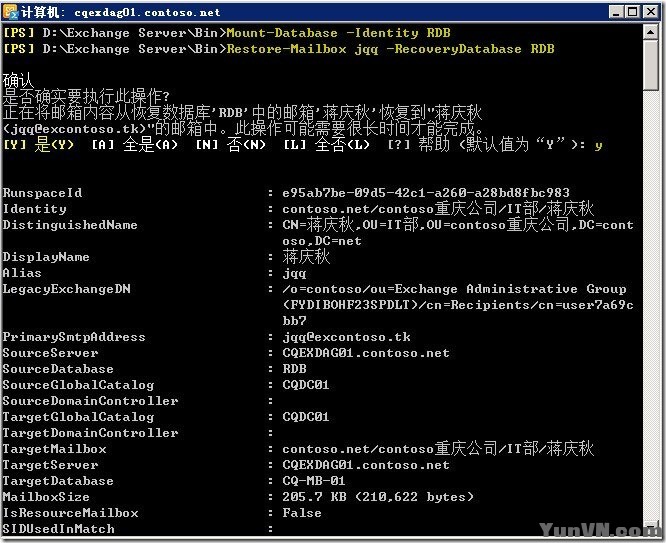666x543 pixels.
Task: Close the console window
Action: point(650,12)
